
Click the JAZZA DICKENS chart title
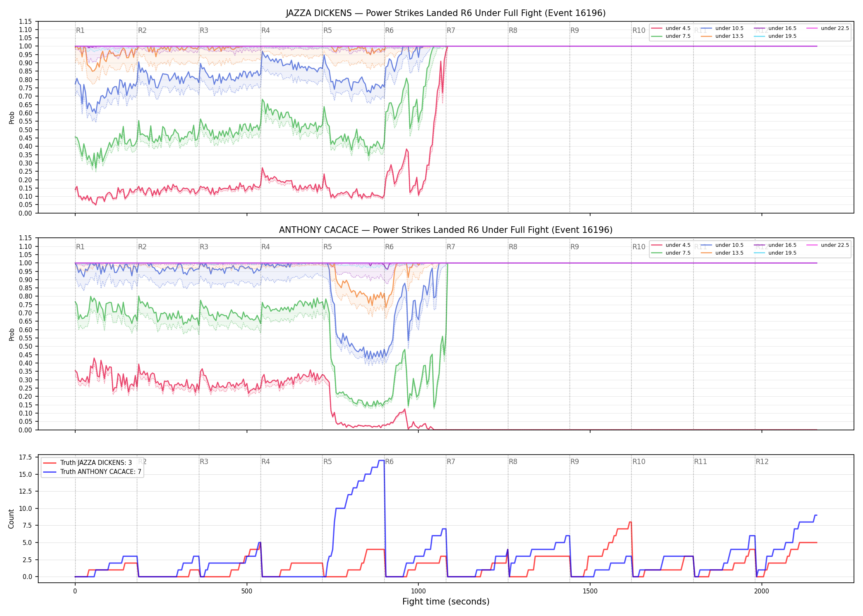coord(445,13)
